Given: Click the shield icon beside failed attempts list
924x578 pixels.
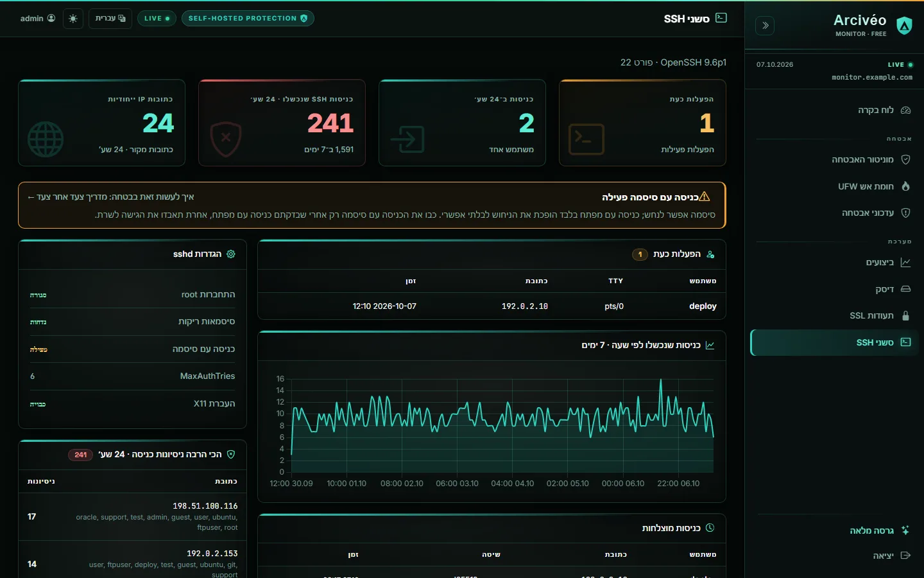Looking at the screenshot, I should 231,455.
